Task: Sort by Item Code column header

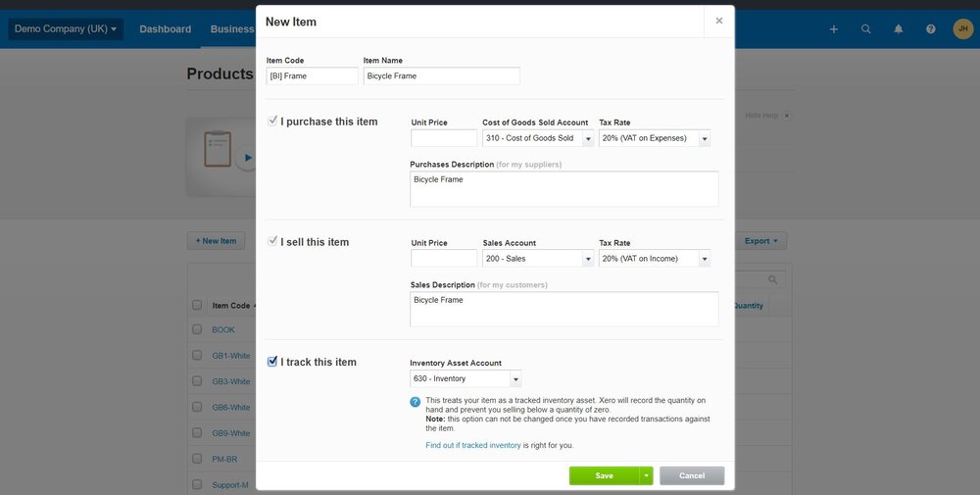Action: (x=231, y=306)
